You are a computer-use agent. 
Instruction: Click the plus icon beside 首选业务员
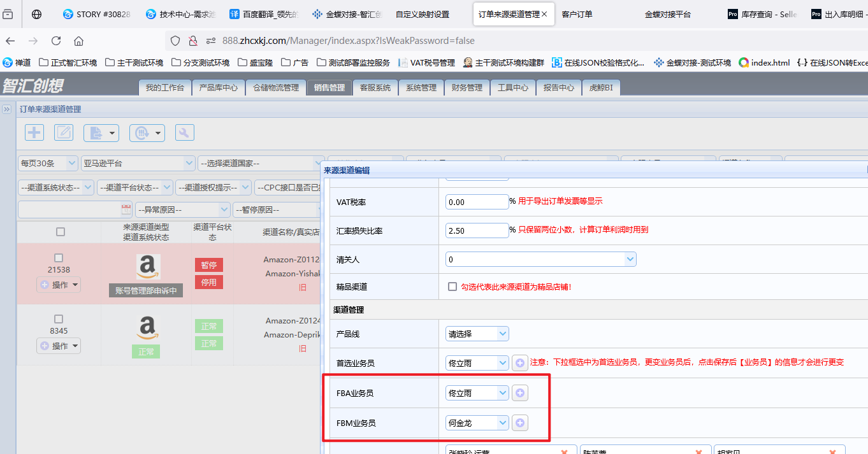point(520,363)
